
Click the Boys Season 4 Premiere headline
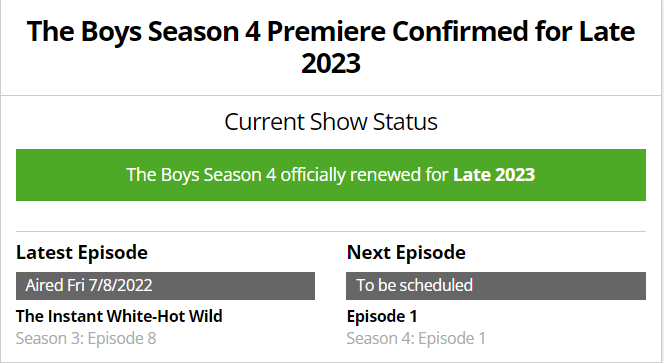tap(331, 47)
